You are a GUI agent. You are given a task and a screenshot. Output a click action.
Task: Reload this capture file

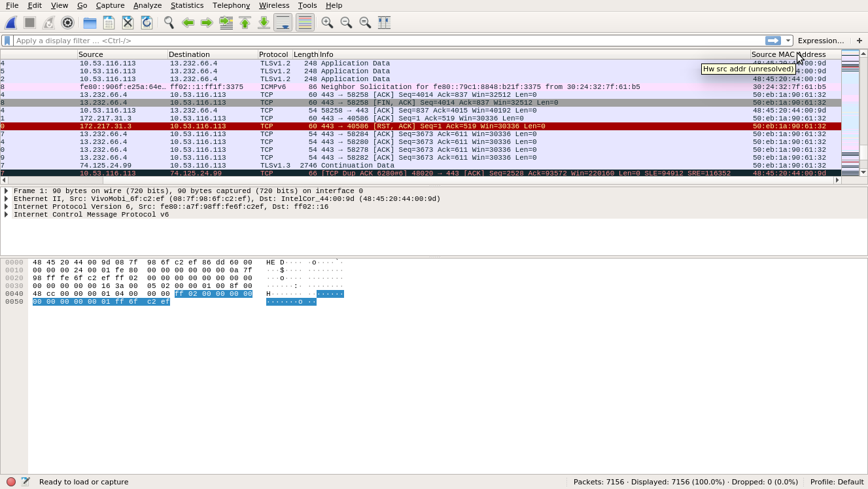tap(147, 22)
